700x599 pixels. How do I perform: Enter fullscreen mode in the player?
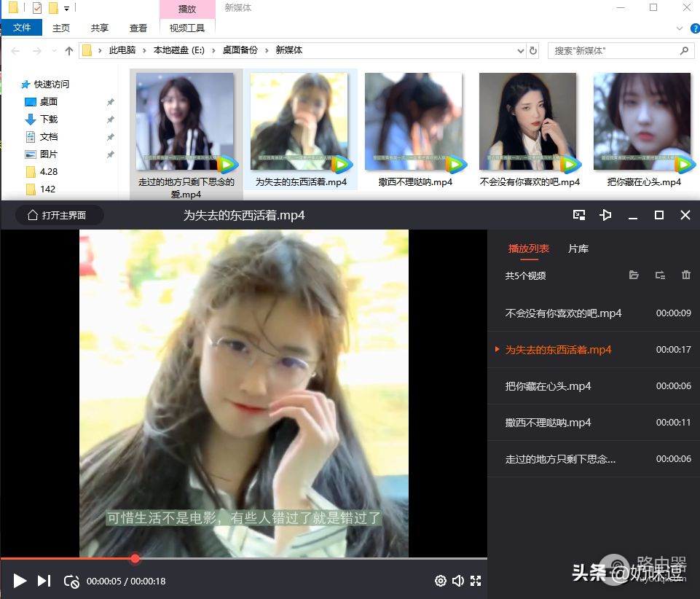476,581
